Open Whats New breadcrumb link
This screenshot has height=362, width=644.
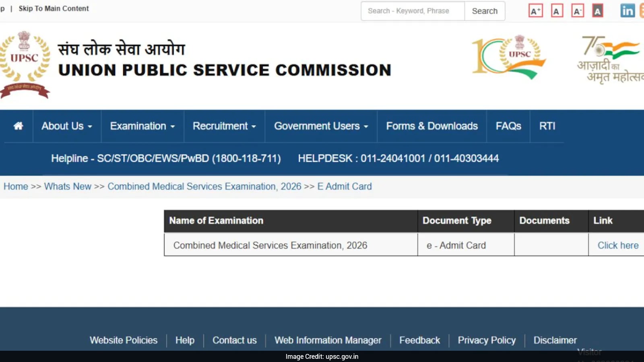68,186
